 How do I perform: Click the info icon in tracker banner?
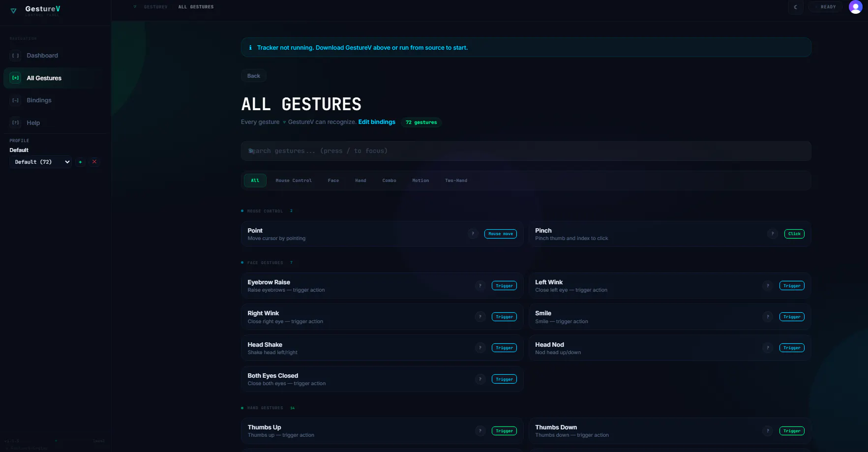click(250, 48)
